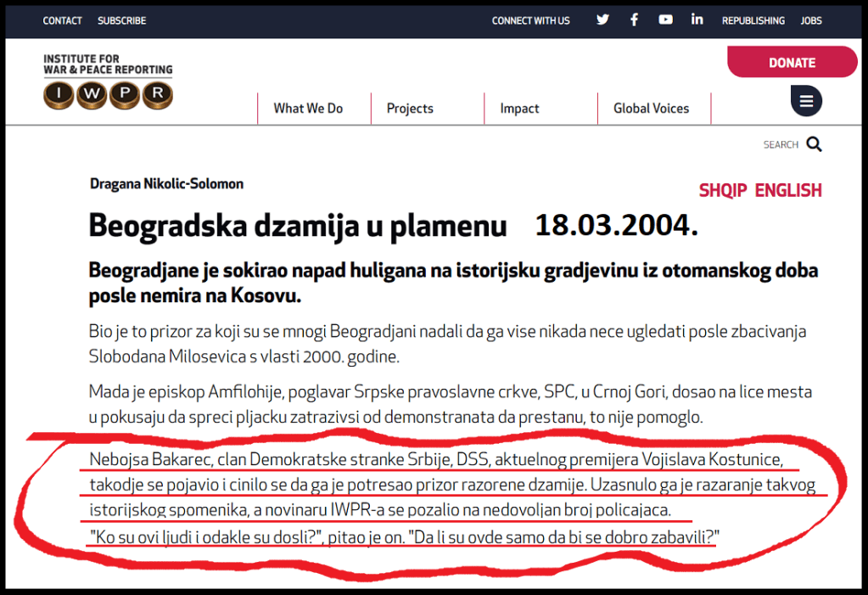
Task: Click the Facebook icon in header
Action: tap(634, 20)
